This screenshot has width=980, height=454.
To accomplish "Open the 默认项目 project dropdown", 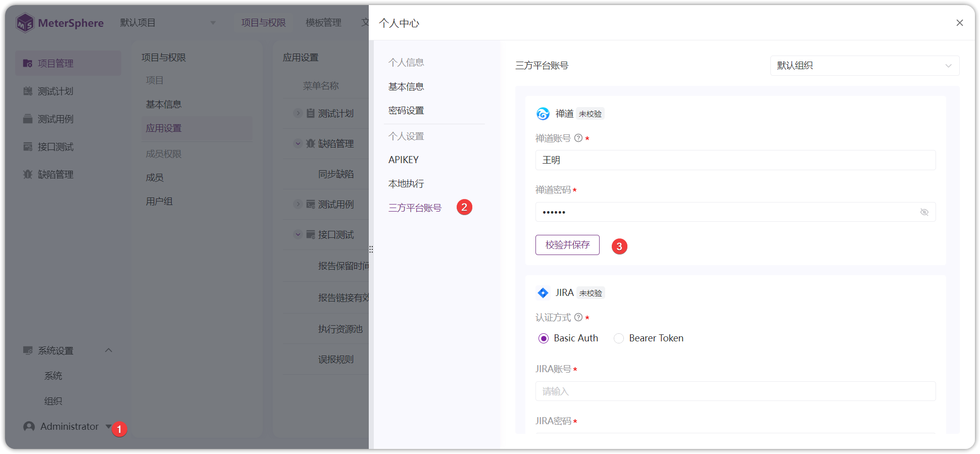I will (x=168, y=23).
